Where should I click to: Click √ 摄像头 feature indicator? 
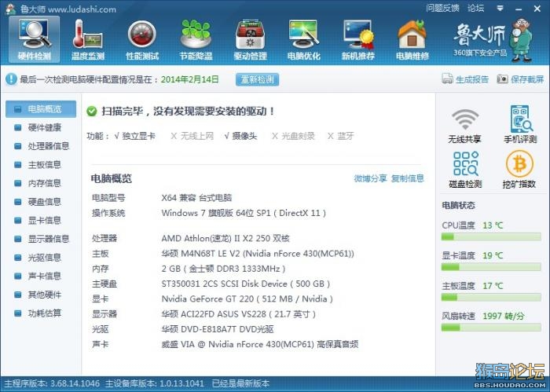[x=240, y=136]
